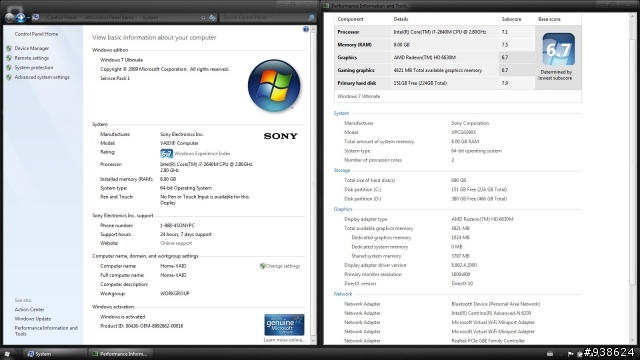
Task: Click the Gaming graphics row label
Action: 356,70
